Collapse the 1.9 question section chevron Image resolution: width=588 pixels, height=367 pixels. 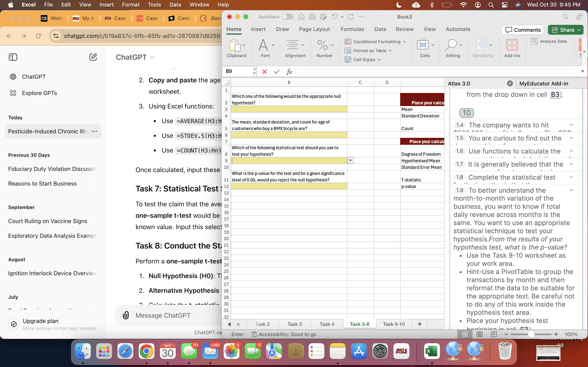pos(571,190)
